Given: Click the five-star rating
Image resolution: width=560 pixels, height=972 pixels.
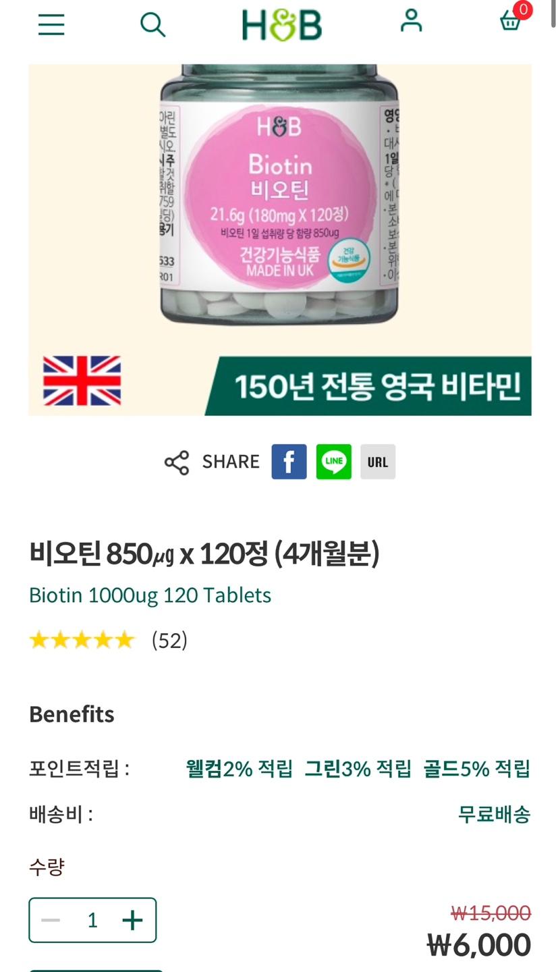Looking at the screenshot, I should point(82,640).
